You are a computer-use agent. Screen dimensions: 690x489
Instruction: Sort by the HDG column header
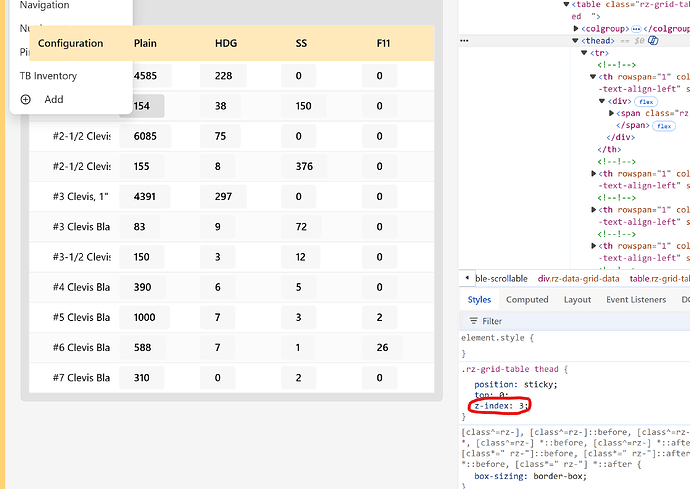[226, 43]
